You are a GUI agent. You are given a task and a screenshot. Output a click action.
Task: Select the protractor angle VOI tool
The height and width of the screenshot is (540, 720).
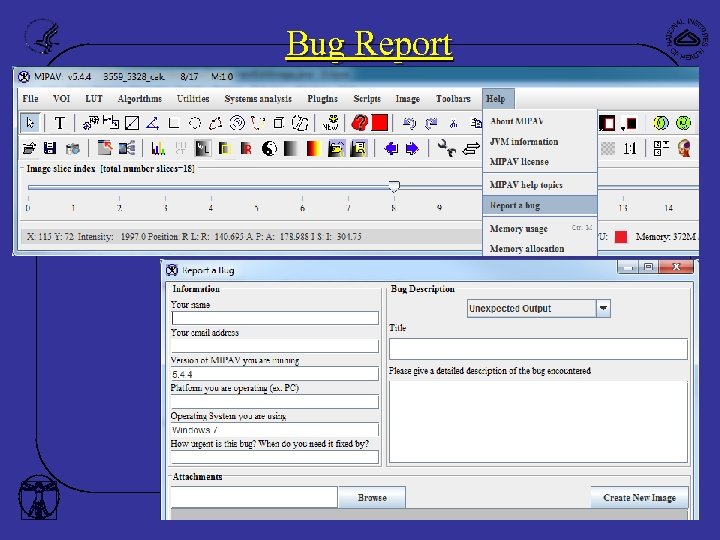152,123
